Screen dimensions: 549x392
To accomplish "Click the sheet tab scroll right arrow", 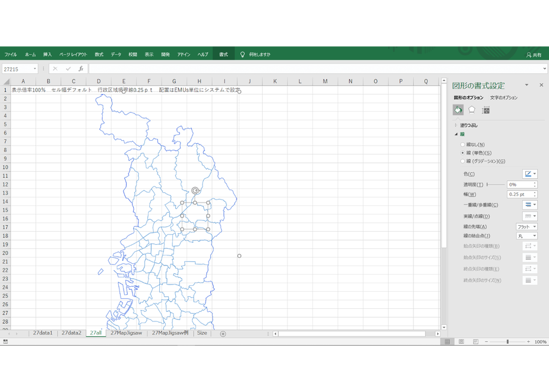I will pos(17,334).
